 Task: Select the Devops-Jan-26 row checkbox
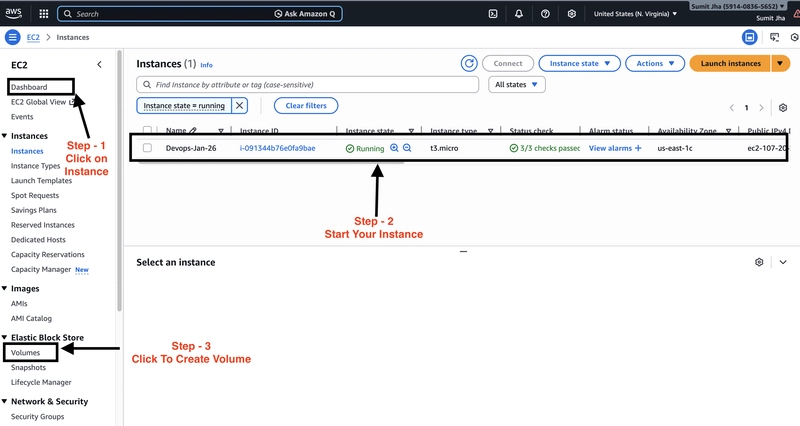point(147,148)
